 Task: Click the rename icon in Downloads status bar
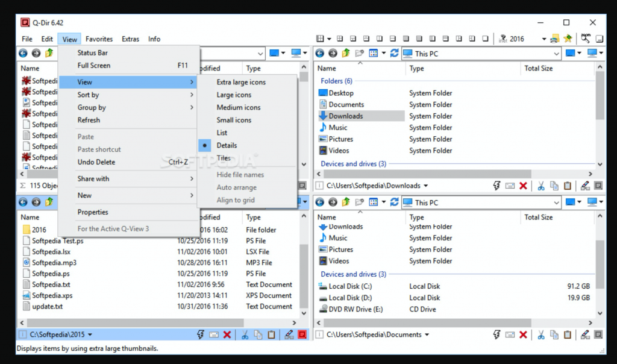pos(510,186)
